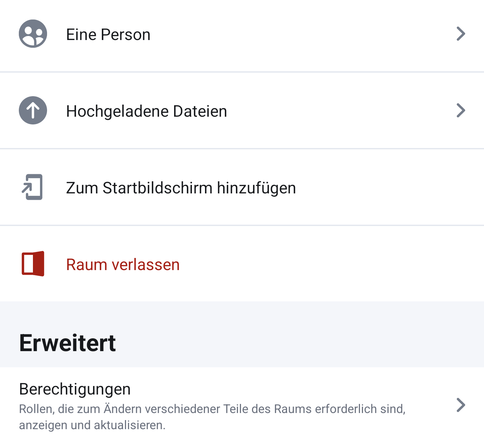The width and height of the screenshot is (484, 448).
Task: Click the word 'Person'
Action: pos(125,34)
